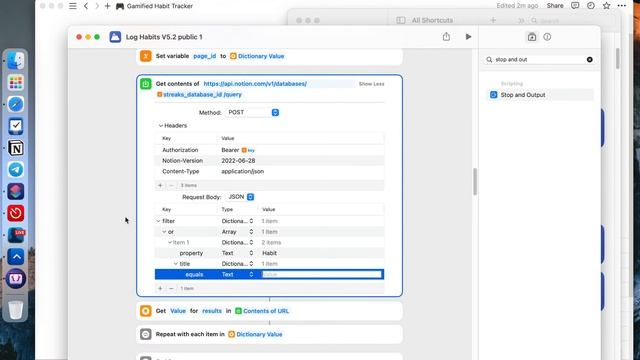Collapse the filter dictionary row
Viewport: 640px width, 360px height.
pyautogui.click(x=158, y=221)
